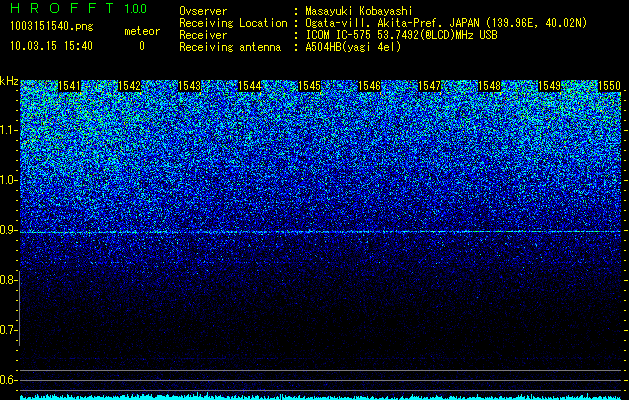The width and height of the screenshot is (629, 400).
Task: Select antenna text A504HB(yagi 4el)
Action: tap(353, 47)
